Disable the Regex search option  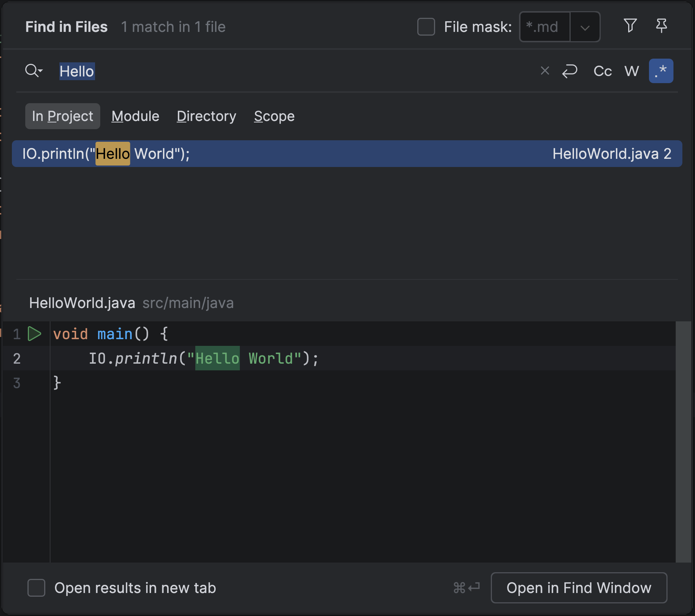point(661,71)
